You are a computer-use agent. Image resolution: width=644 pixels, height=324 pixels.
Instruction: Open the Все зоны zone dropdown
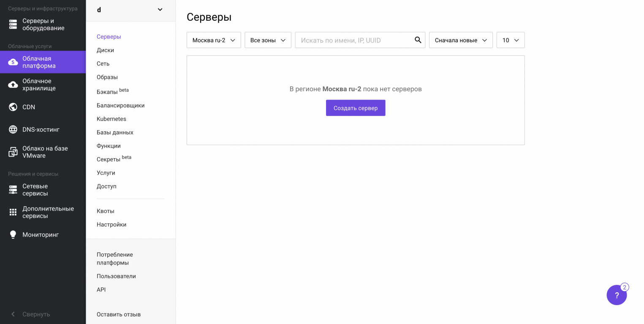tap(268, 40)
